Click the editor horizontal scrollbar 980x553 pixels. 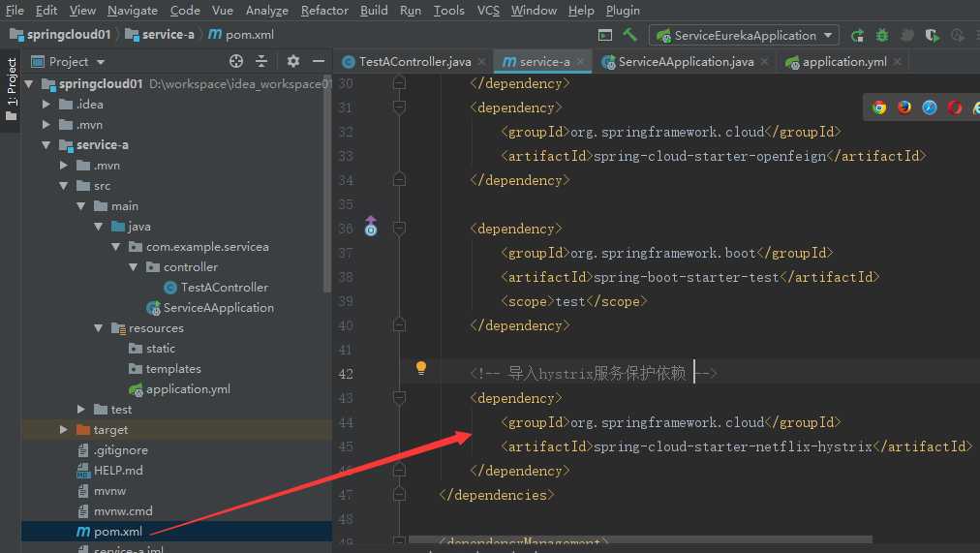(640, 539)
